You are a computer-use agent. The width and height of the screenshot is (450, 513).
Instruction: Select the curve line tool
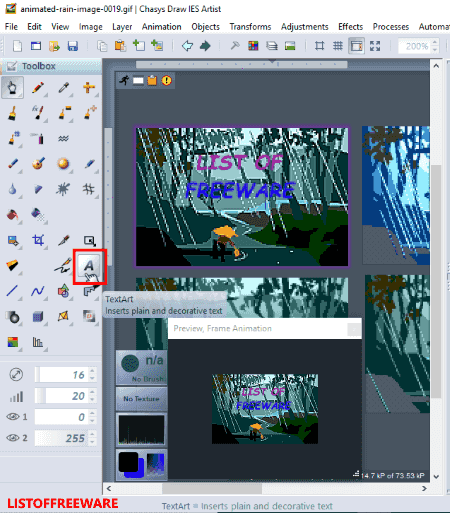tap(38, 291)
